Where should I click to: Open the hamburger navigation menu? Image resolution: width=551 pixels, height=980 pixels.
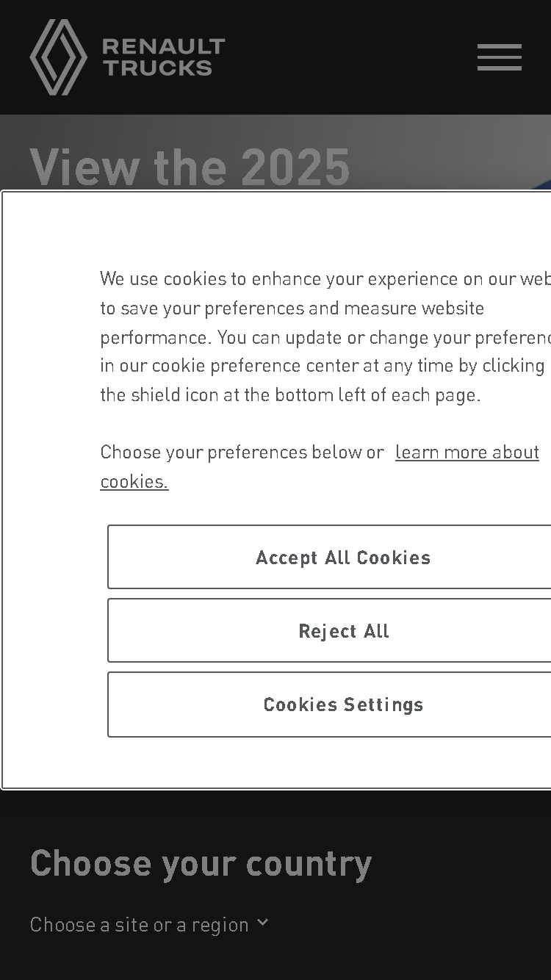(x=500, y=57)
